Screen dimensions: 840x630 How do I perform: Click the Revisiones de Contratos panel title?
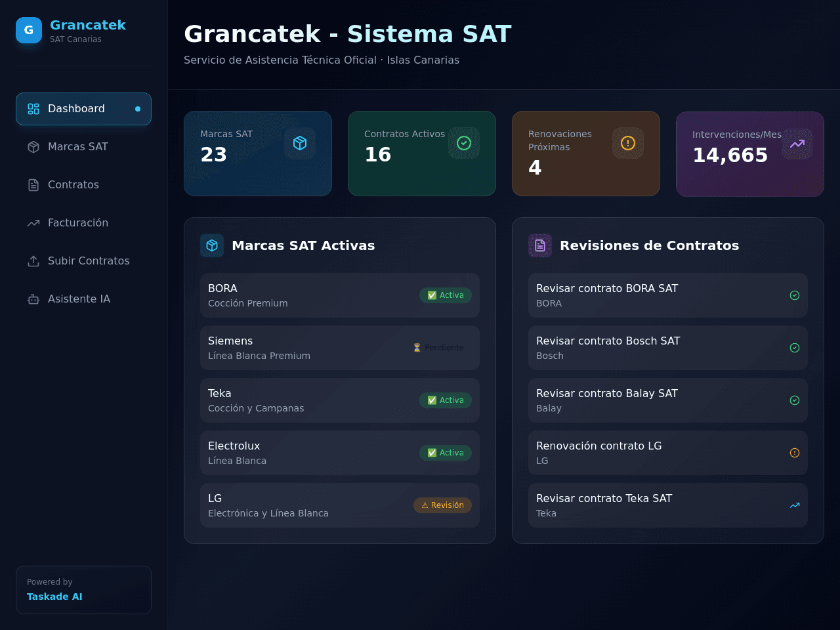click(650, 245)
